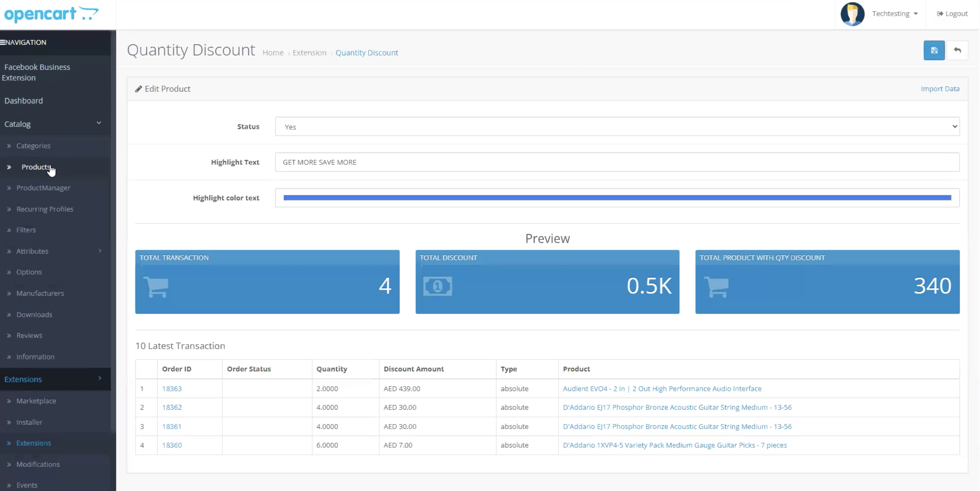Open the Audient EVO4 product link
980x491 pixels.
point(662,389)
